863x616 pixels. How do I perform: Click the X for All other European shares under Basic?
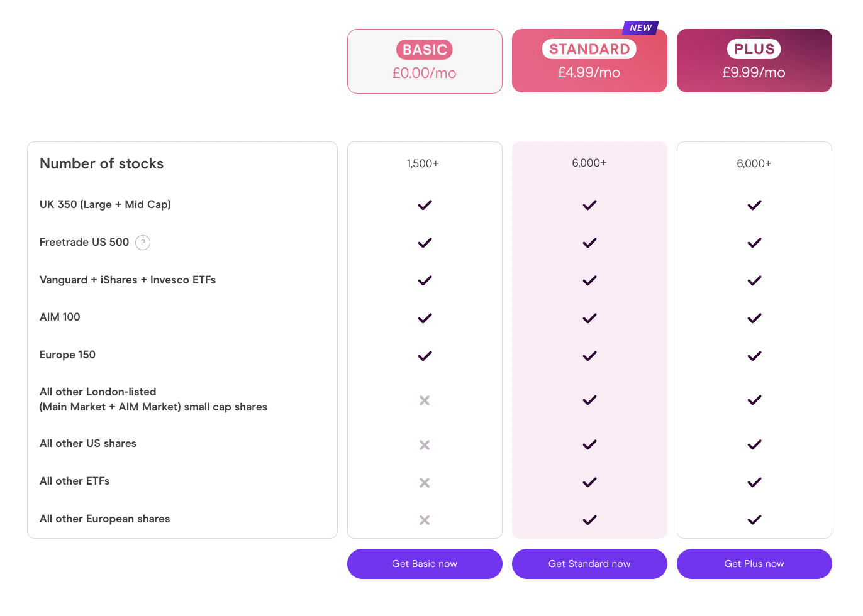pyautogui.click(x=425, y=520)
